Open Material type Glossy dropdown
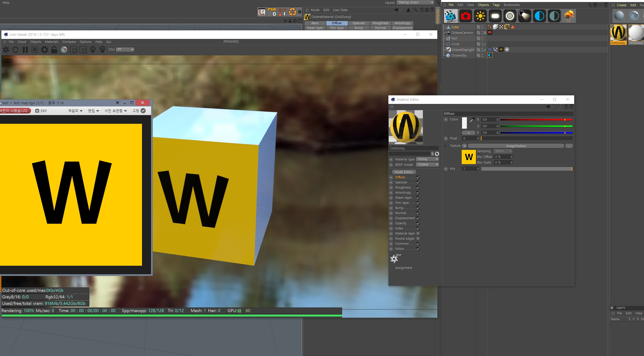This screenshot has height=356, width=644. click(x=428, y=159)
